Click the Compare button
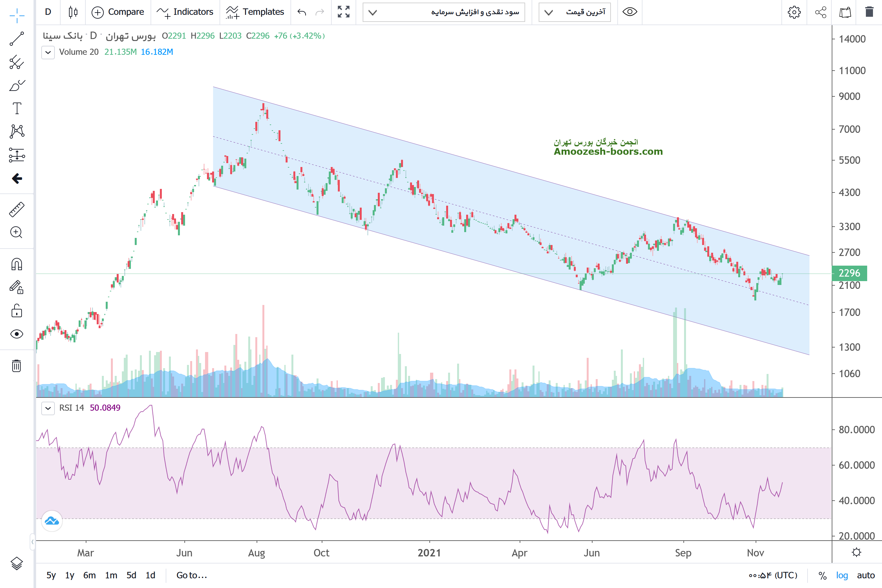The width and height of the screenshot is (882, 588). coord(118,12)
